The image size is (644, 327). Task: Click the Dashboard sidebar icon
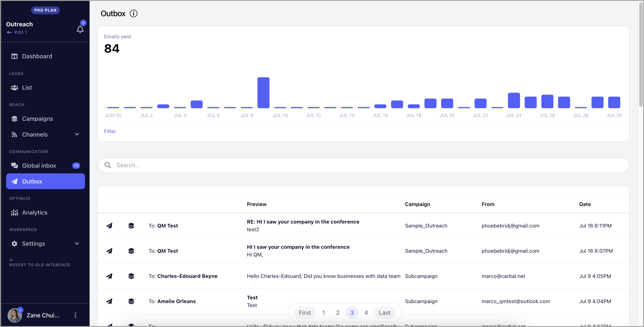point(14,56)
